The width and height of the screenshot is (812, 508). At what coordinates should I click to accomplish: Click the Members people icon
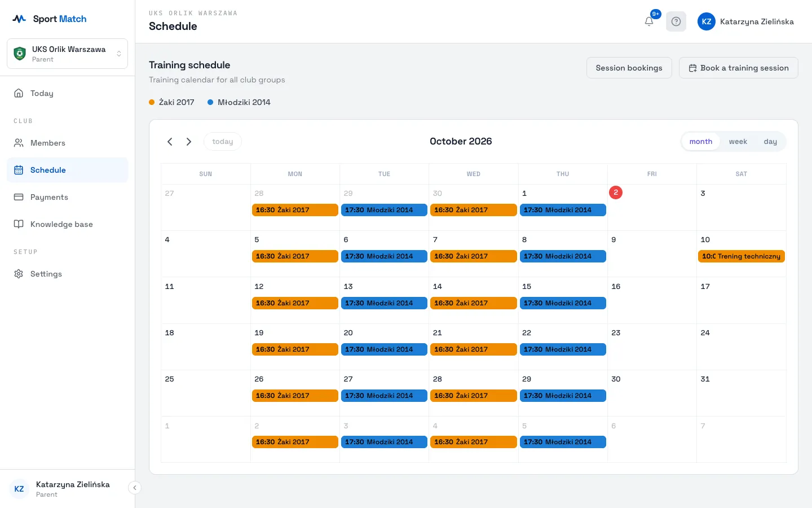[x=19, y=143]
